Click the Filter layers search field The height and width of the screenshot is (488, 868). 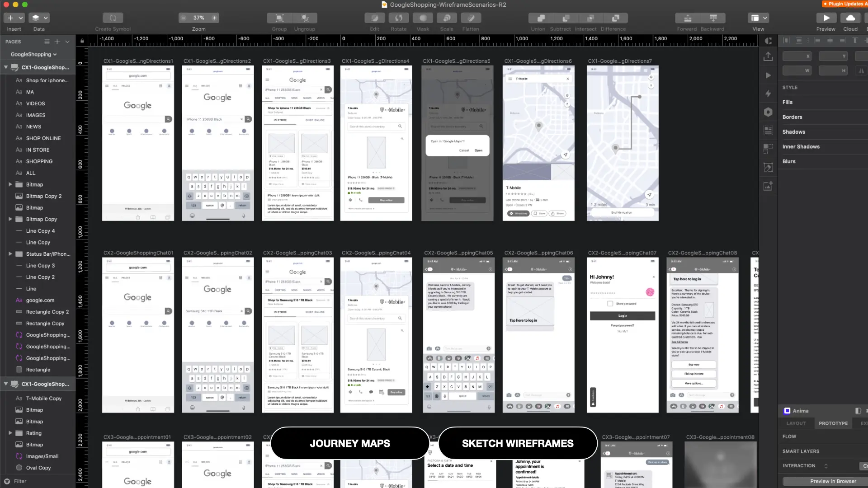click(38, 481)
